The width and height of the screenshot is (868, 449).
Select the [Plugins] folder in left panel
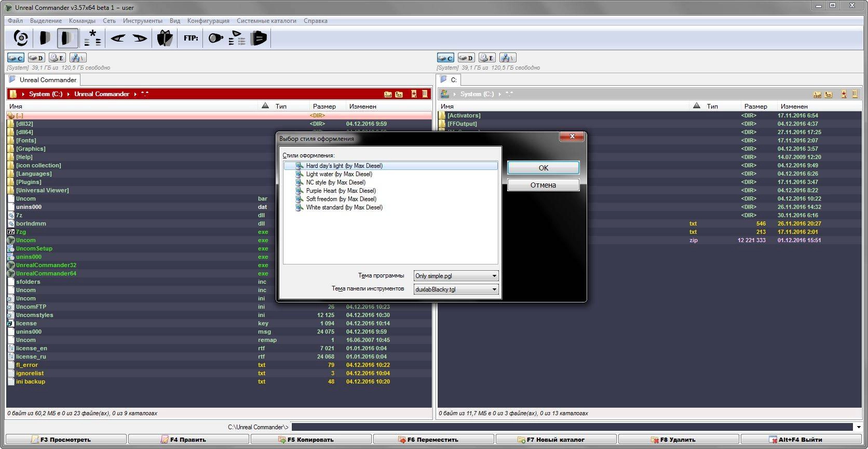(29, 182)
